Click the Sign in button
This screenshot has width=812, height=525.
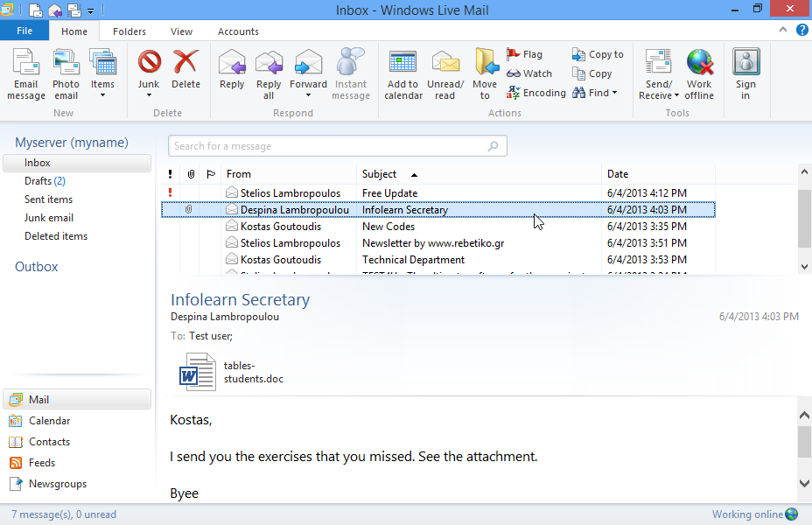click(x=745, y=74)
